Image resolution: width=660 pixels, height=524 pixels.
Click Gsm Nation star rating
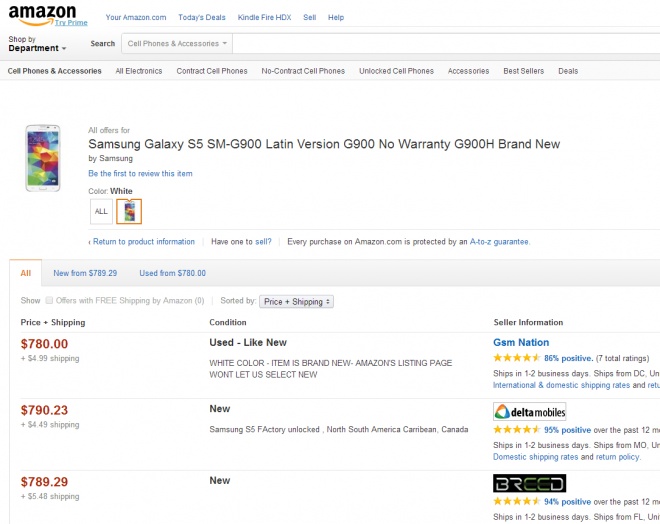pyautogui.click(x=516, y=358)
